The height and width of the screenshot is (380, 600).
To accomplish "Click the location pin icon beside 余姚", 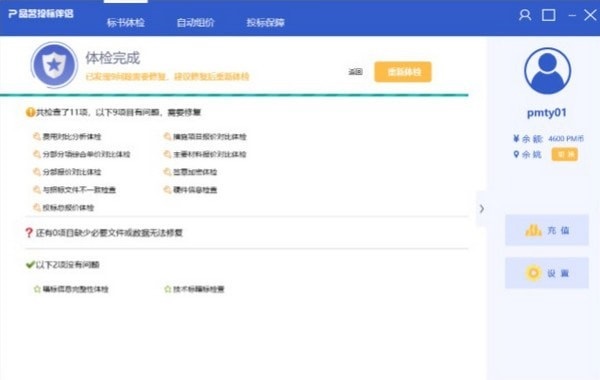I will [x=516, y=154].
